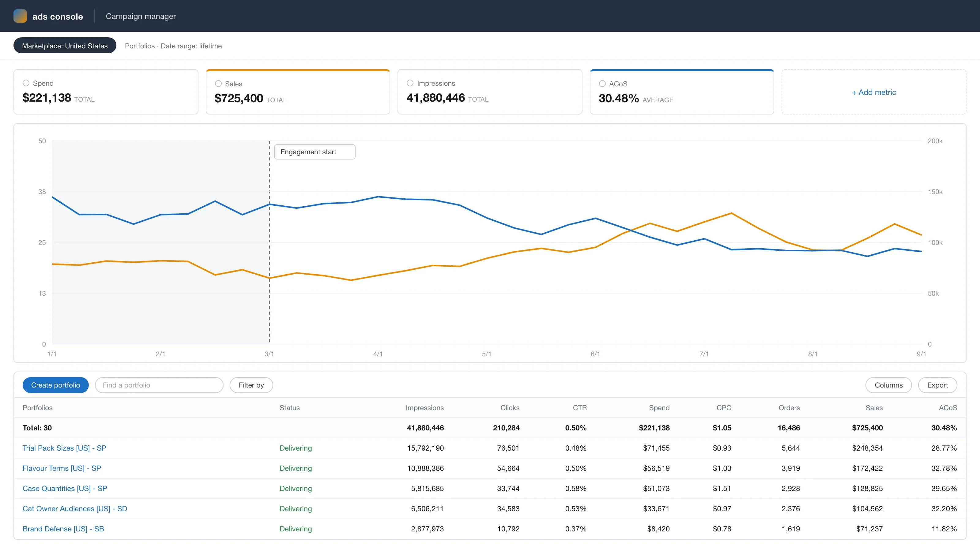Click the 30.48% ACoS average card value

(619, 99)
